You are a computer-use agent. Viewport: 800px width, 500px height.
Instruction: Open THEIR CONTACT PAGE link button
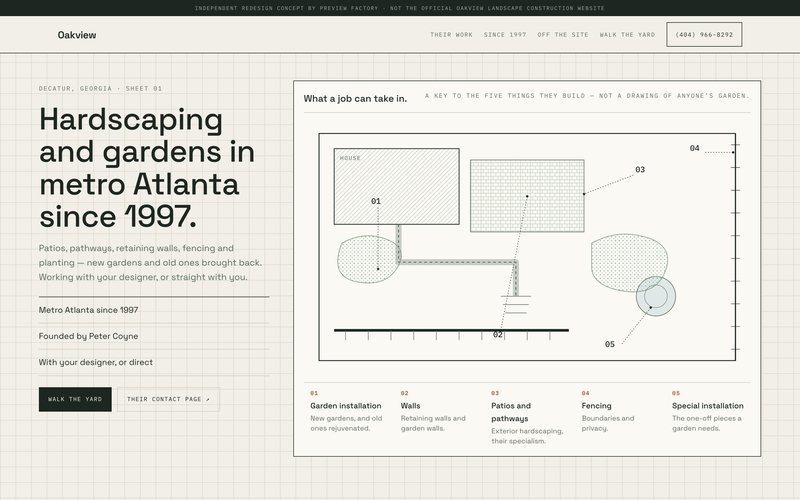coord(168,399)
